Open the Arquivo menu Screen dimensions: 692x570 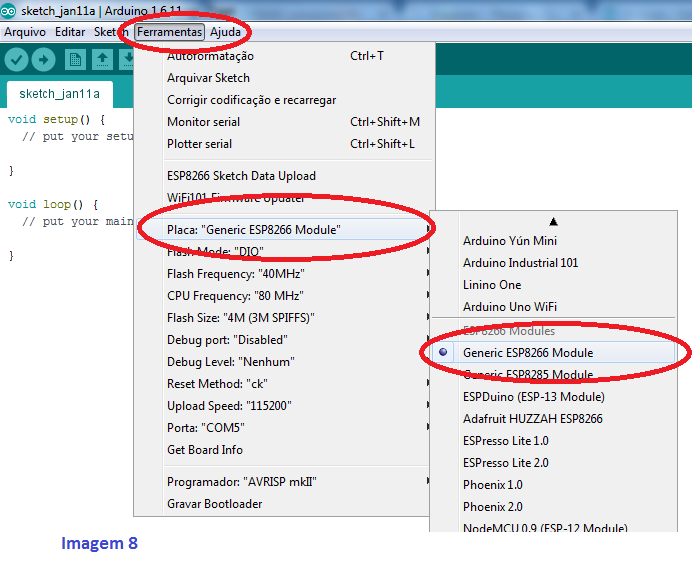click(x=25, y=32)
